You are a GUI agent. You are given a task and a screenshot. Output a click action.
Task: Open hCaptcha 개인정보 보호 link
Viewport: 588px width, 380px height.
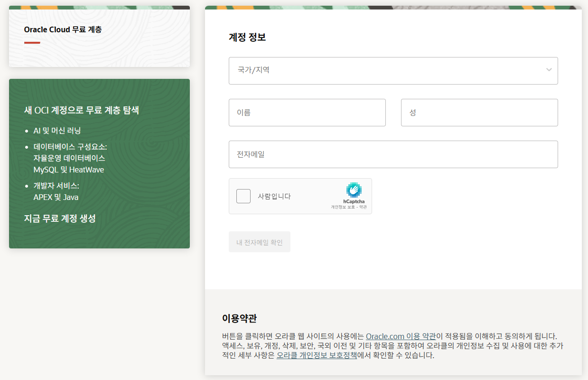pos(343,207)
